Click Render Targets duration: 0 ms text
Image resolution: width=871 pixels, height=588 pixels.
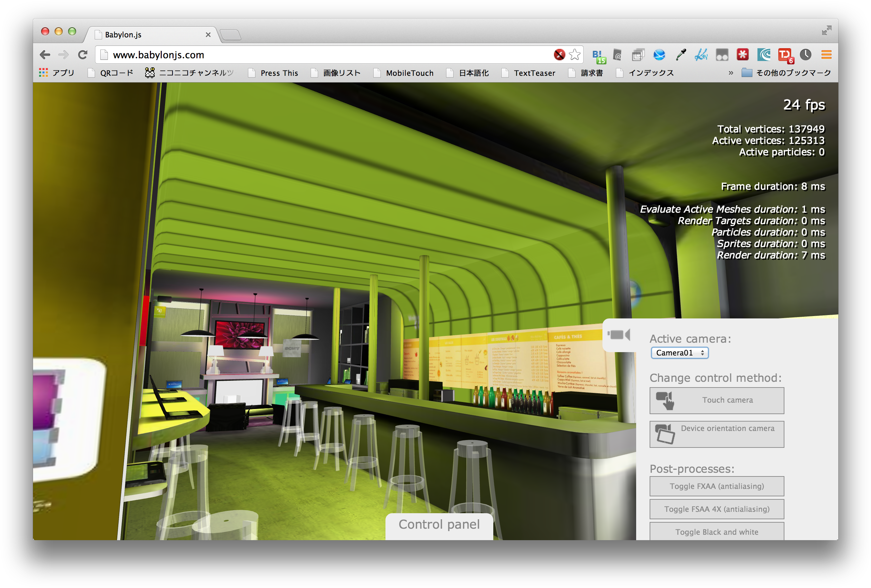(x=751, y=221)
